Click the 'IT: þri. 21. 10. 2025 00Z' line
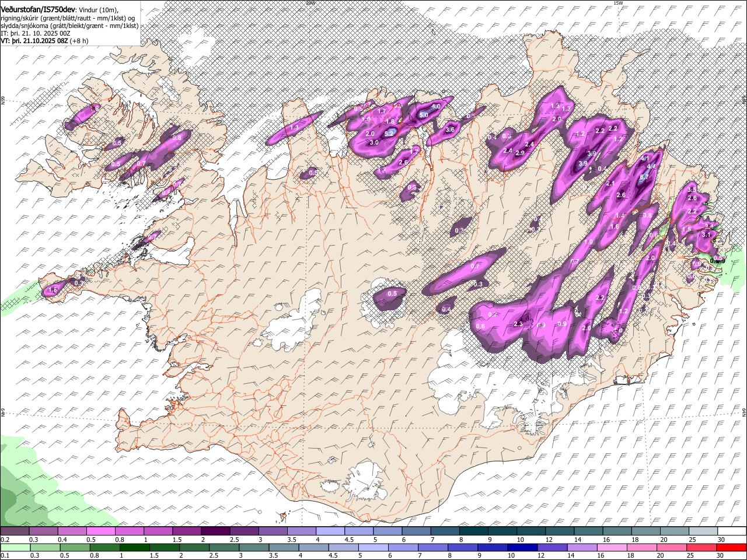The width and height of the screenshot is (747, 560). 36,33
